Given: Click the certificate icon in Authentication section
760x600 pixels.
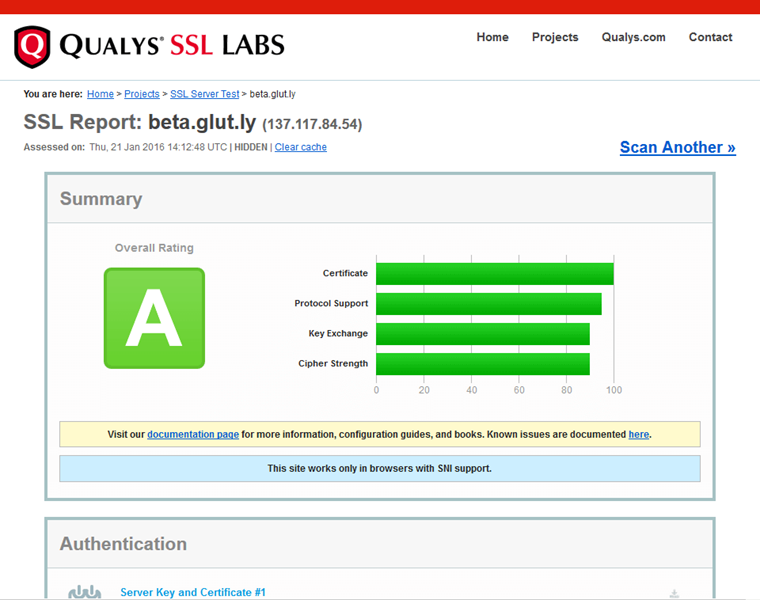Looking at the screenshot, I should (x=84, y=592).
